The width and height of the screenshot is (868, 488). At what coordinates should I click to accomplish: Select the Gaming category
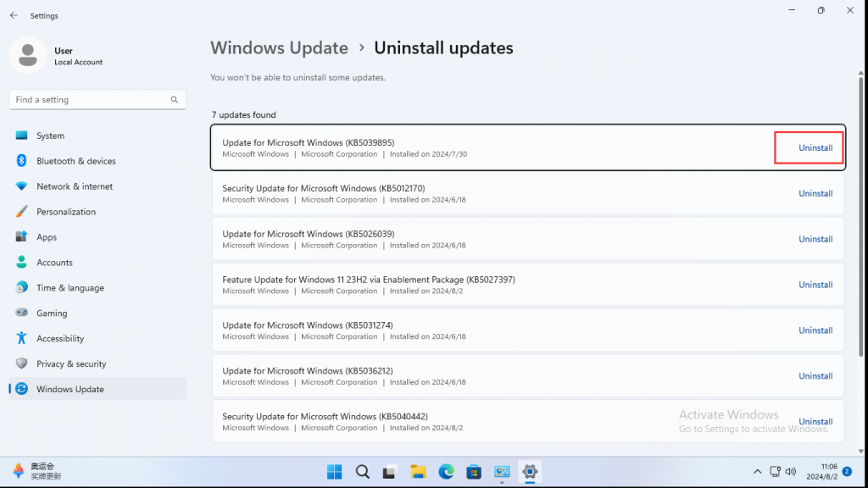coord(97,313)
